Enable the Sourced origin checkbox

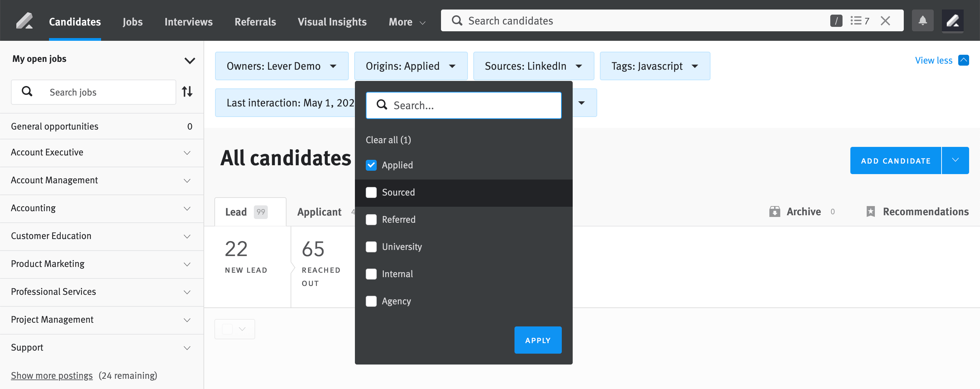click(371, 192)
